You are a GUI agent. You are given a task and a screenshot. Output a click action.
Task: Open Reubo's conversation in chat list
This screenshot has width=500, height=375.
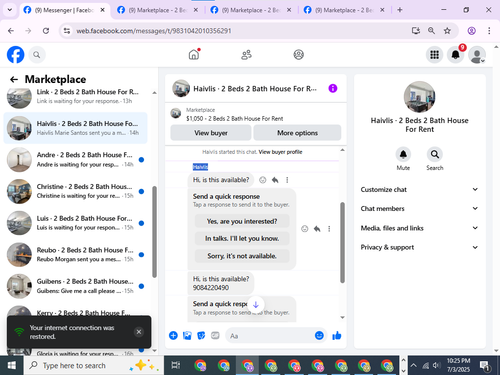click(x=75, y=255)
